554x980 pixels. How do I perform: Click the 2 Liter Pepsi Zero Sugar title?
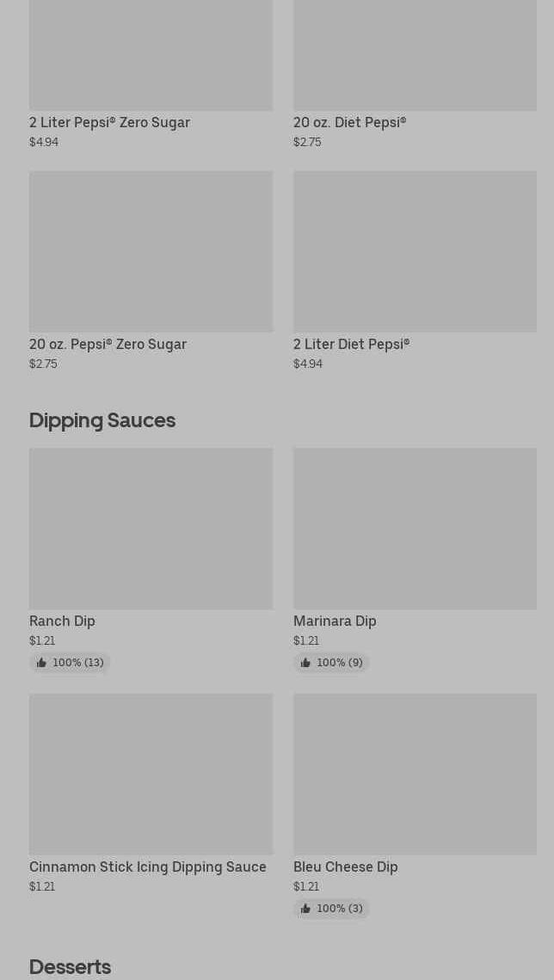click(109, 122)
